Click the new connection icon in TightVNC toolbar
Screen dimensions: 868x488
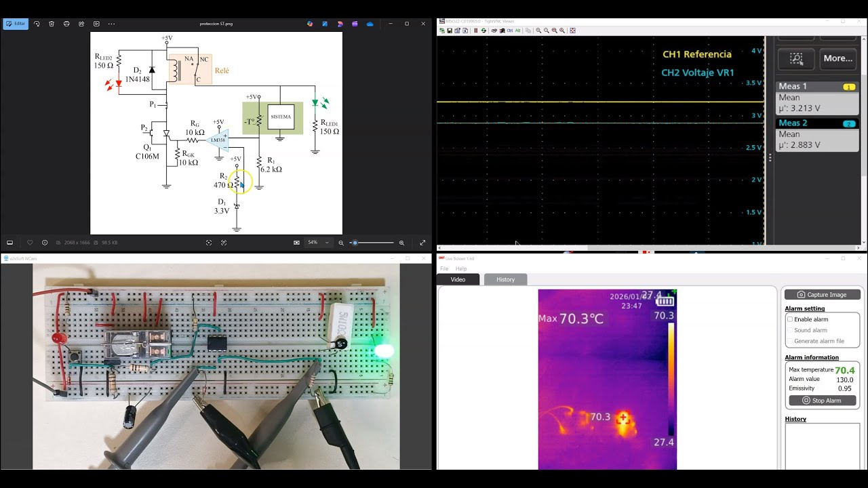(x=442, y=30)
